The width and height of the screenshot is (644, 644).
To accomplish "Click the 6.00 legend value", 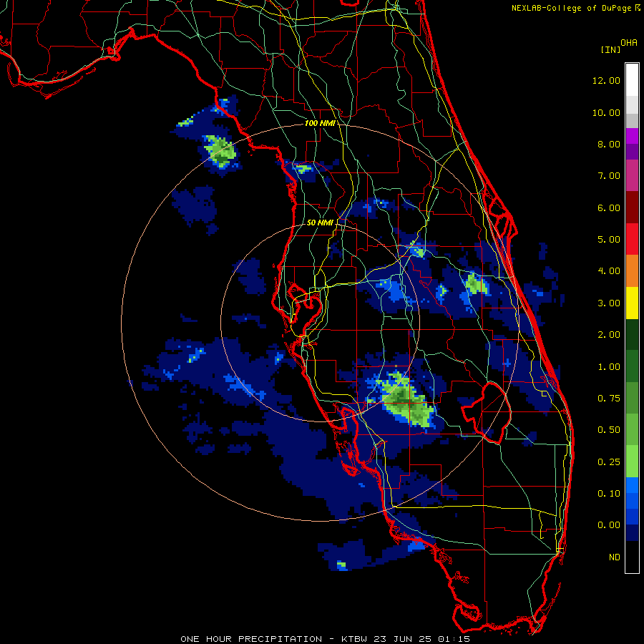I will (x=609, y=208).
